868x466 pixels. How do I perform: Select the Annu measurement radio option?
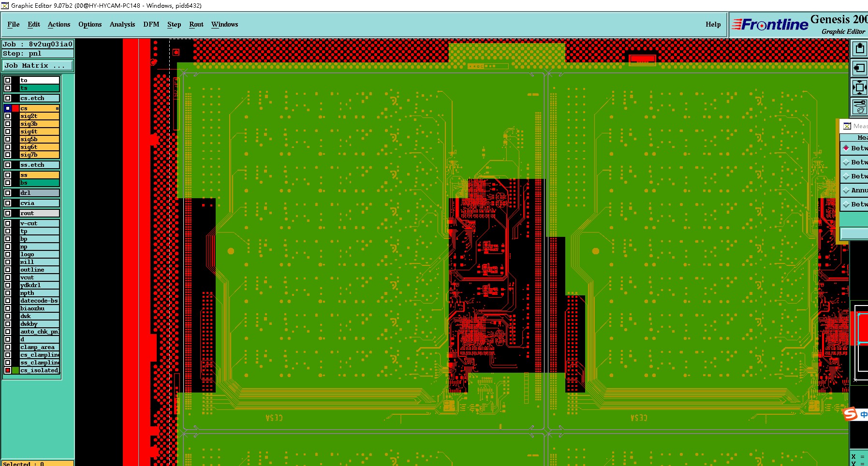tap(846, 190)
